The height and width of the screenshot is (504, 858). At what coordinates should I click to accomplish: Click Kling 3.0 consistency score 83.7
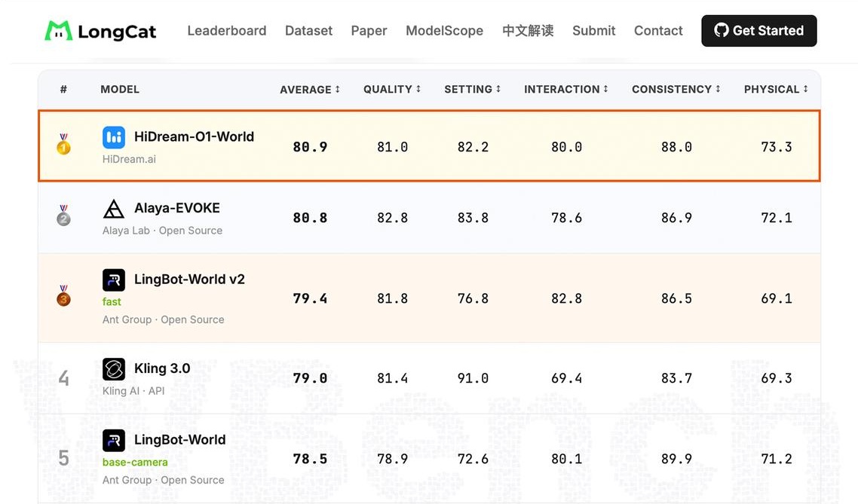click(676, 378)
